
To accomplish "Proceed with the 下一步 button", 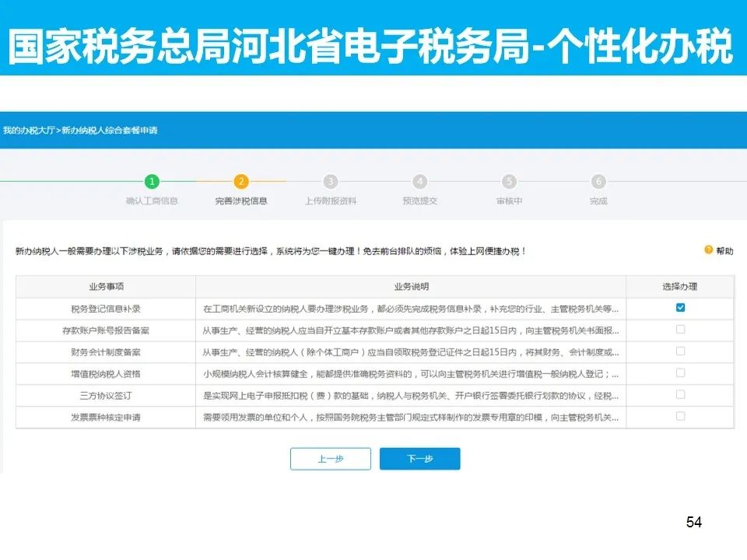I will tap(419, 459).
